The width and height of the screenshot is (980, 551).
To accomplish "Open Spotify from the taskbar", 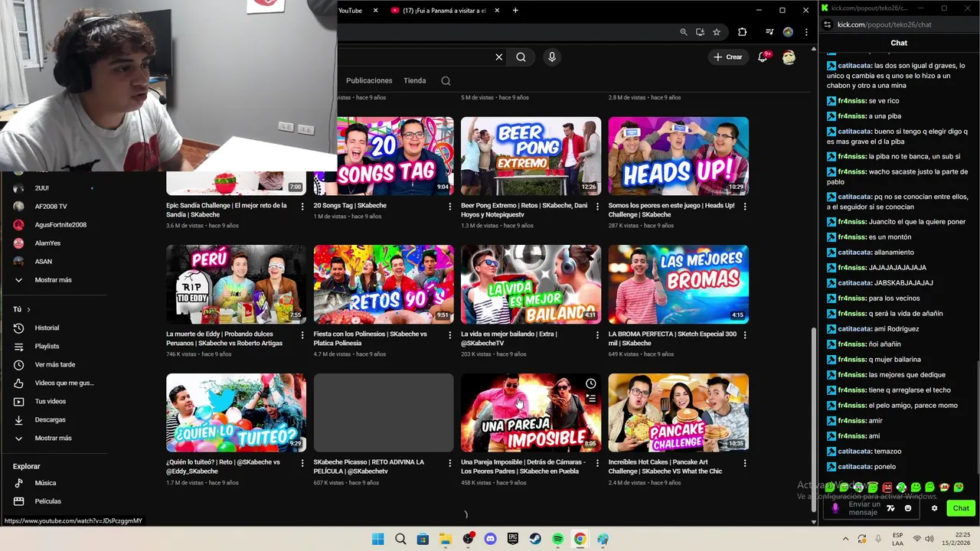I will [557, 539].
